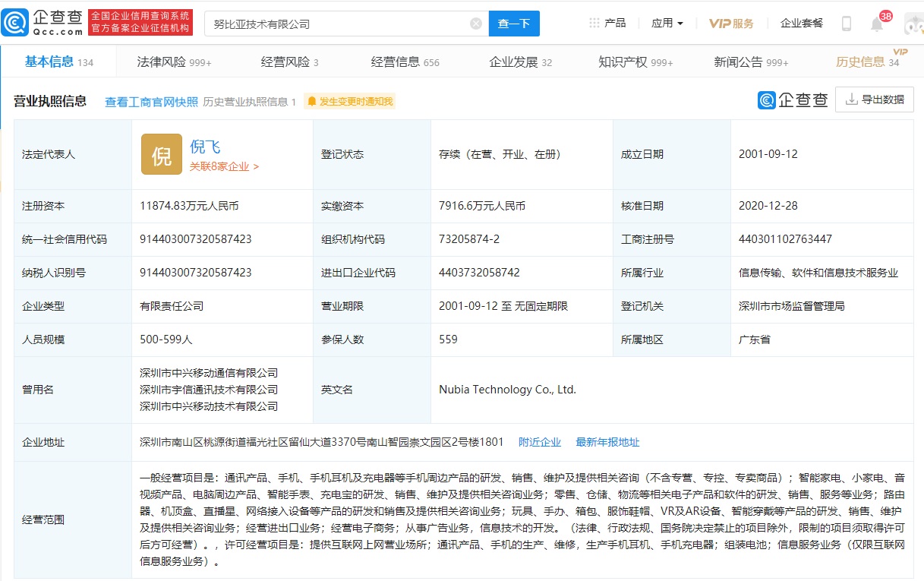Click the 查一下 search button

coord(514,24)
